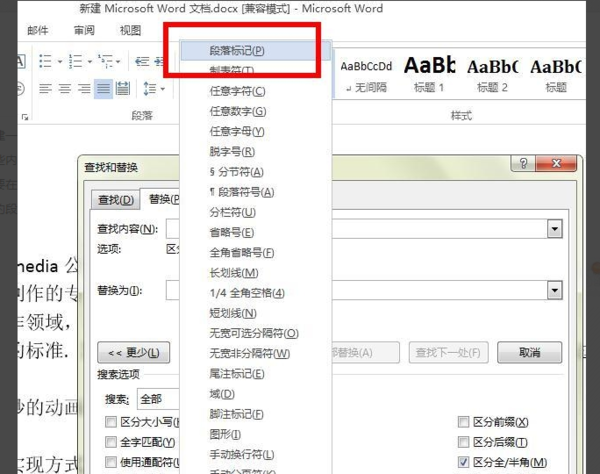The height and width of the screenshot is (474, 600).
Task: Choose 省略号(E) menu item
Action: pos(256,233)
